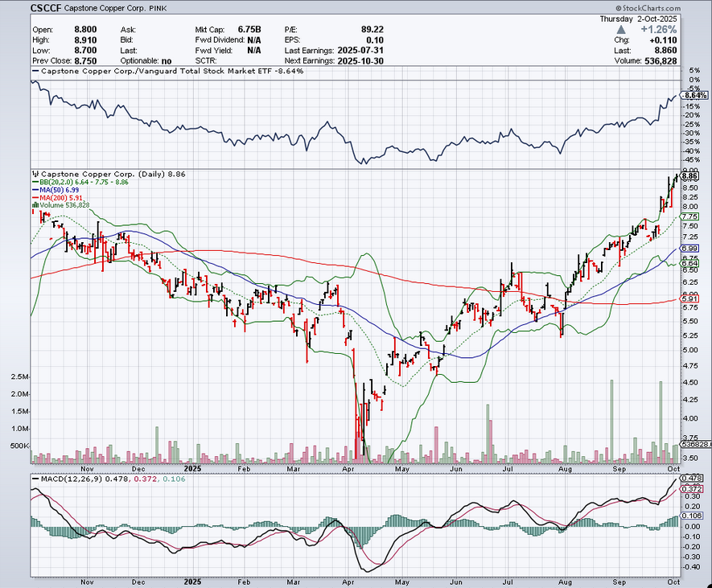Click the red 5.91 MA(200) axis tag

(x=689, y=298)
